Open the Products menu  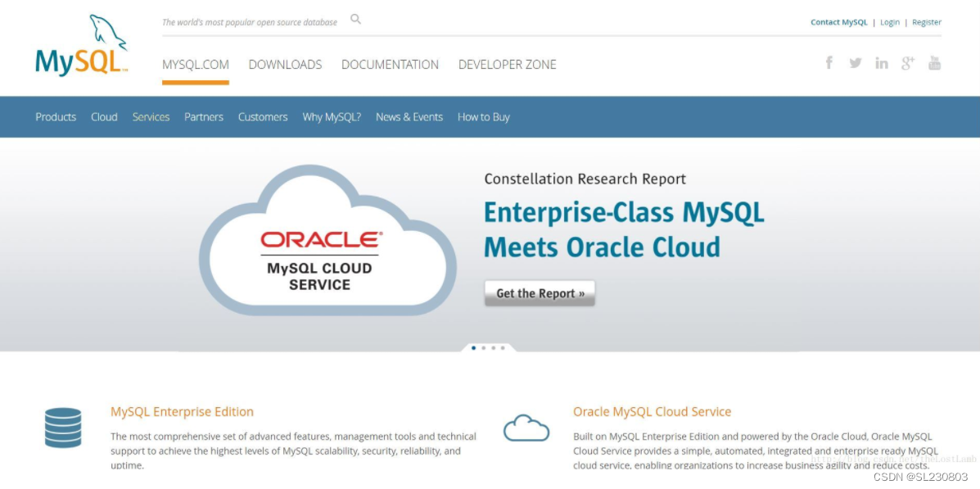(56, 117)
